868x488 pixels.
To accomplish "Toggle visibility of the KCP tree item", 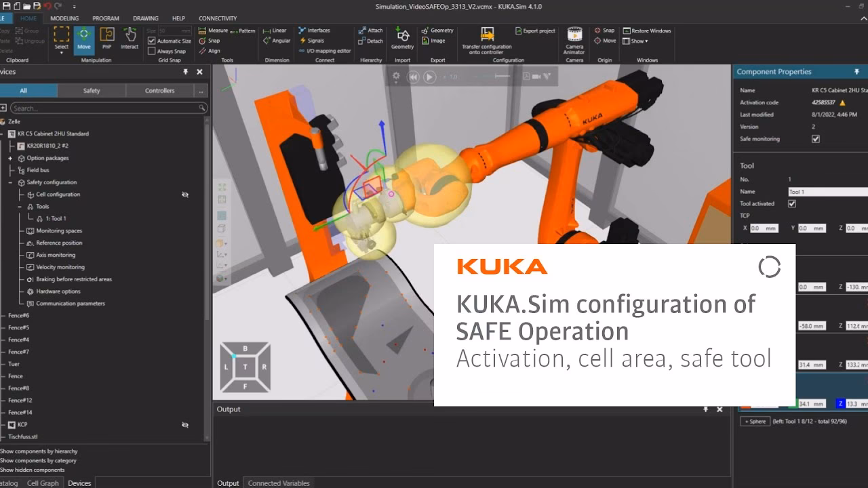I will (185, 425).
